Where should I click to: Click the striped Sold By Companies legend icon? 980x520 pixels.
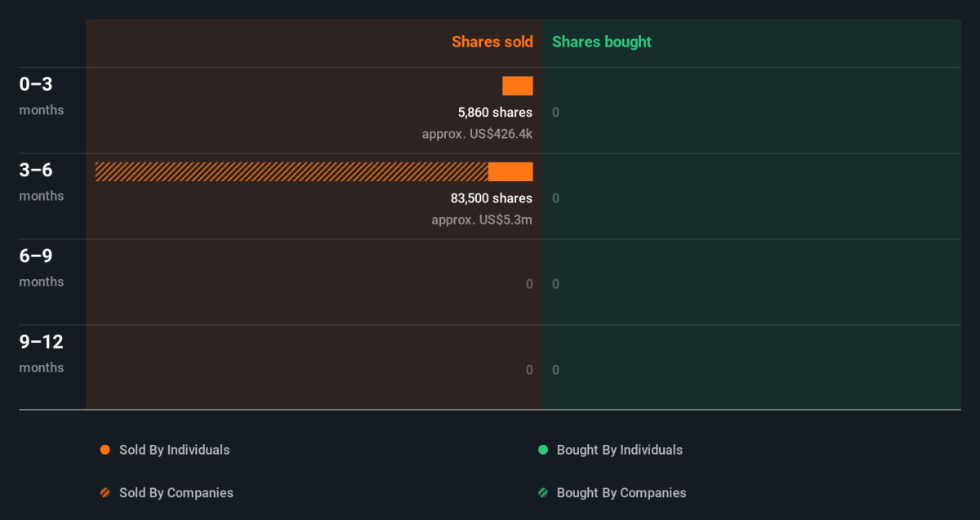[105, 493]
